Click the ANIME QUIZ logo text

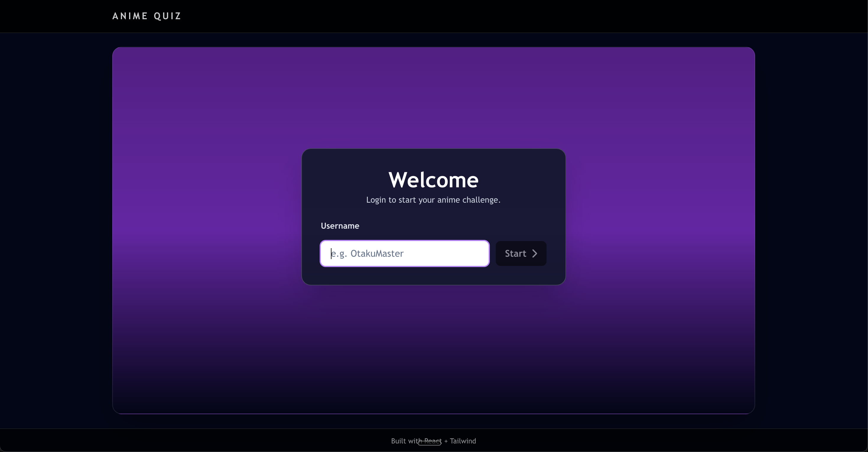147,16
